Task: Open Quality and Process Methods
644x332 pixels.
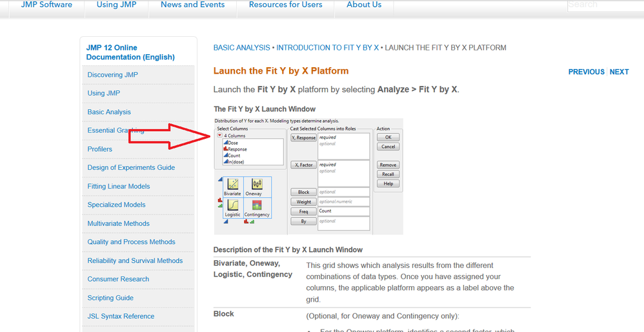Action: tap(131, 242)
